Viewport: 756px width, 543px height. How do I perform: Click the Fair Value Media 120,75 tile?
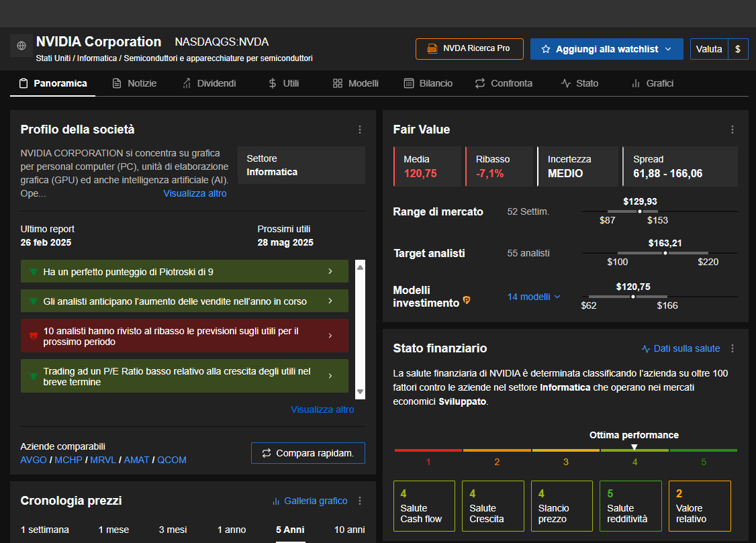point(427,166)
